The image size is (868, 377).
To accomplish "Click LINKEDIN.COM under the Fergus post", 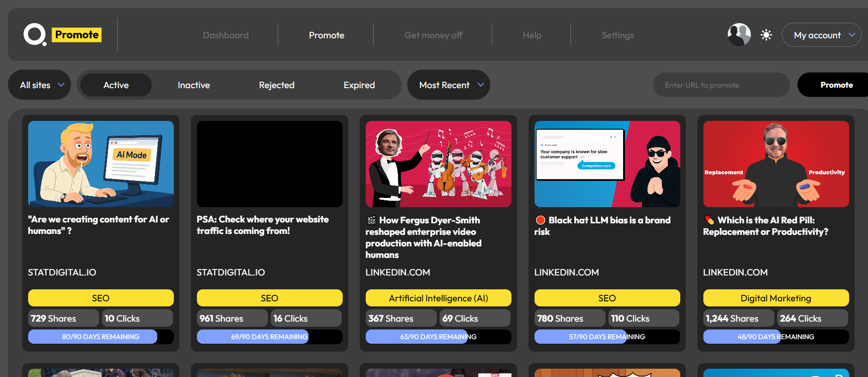I will click(x=398, y=272).
